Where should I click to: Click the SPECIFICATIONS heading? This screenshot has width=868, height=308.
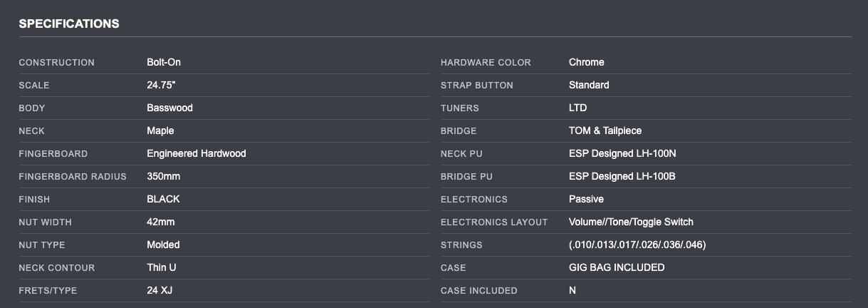pos(69,24)
